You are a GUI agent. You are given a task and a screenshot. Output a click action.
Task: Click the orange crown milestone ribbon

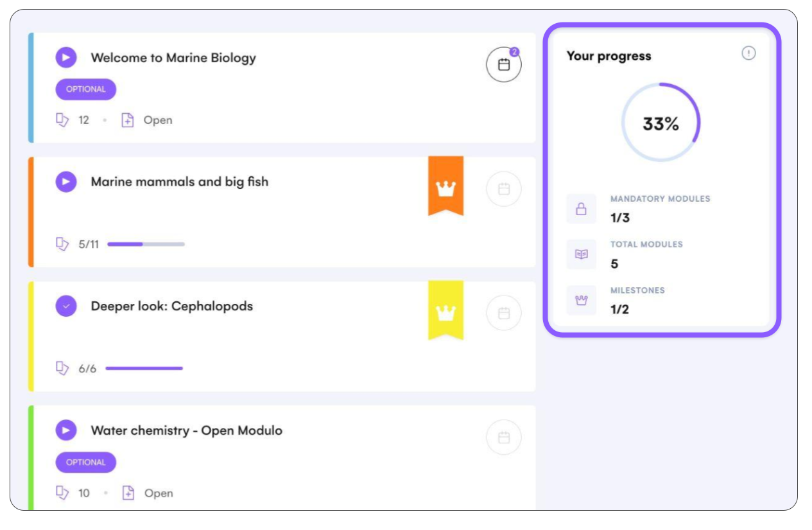[445, 186]
